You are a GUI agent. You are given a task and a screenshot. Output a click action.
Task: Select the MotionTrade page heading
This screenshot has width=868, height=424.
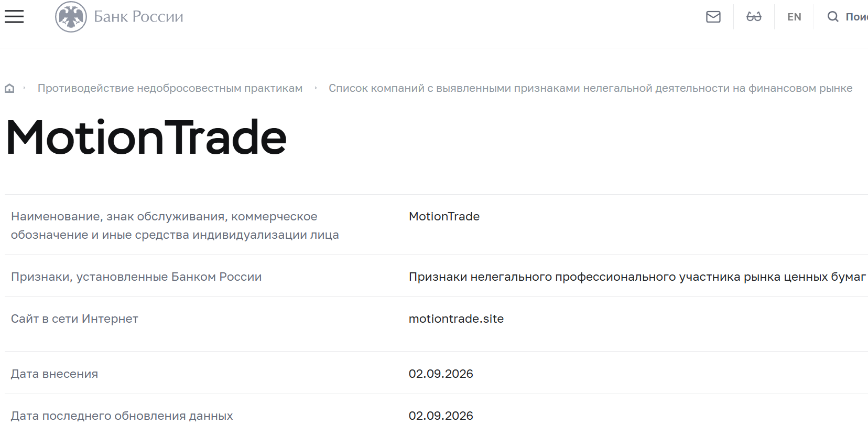tap(146, 137)
